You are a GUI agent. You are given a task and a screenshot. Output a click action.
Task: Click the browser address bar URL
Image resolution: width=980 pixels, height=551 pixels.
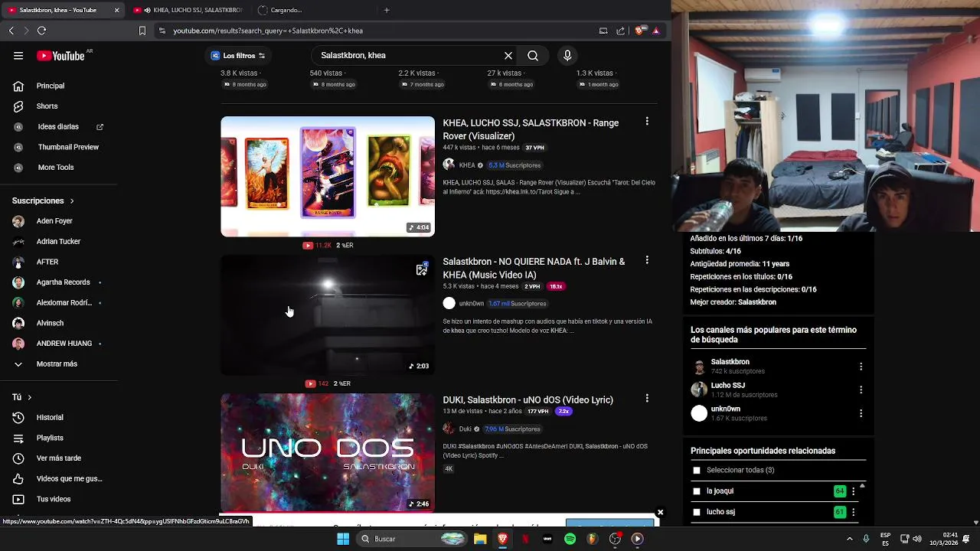coord(267,31)
